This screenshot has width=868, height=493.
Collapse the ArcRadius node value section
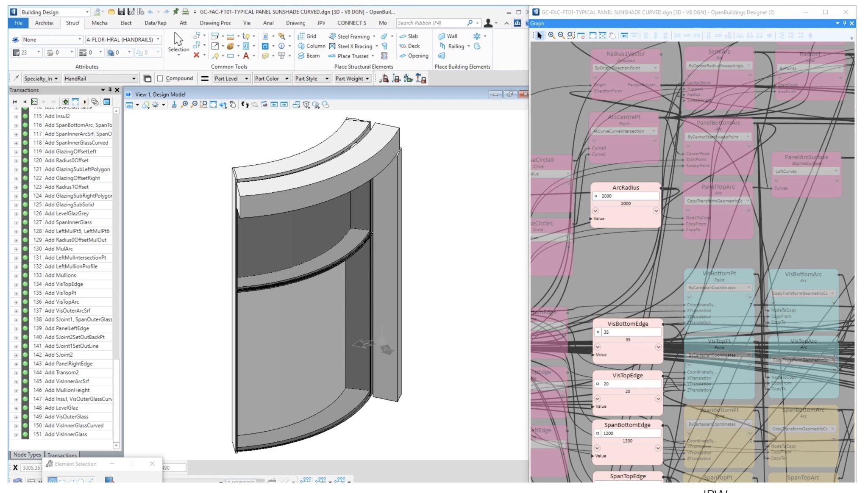(x=596, y=211)
